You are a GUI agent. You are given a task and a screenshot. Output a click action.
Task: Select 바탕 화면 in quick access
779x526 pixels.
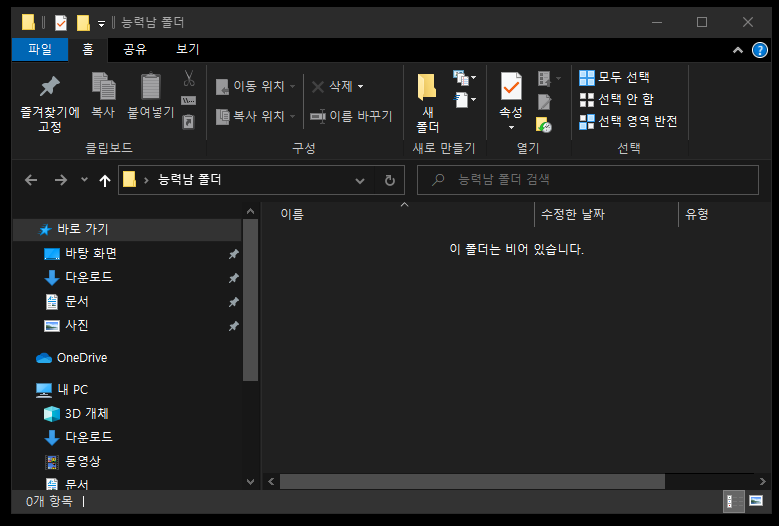[79, 254]
